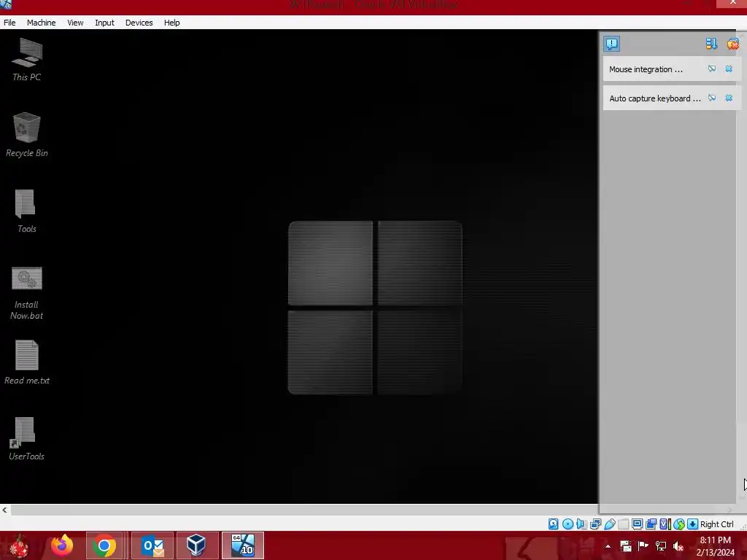Image resolution: width=747 pixels, height=560 pixels.
Task: Select the Recycle Bin desktop icon
Action: [x=27, y=135]
